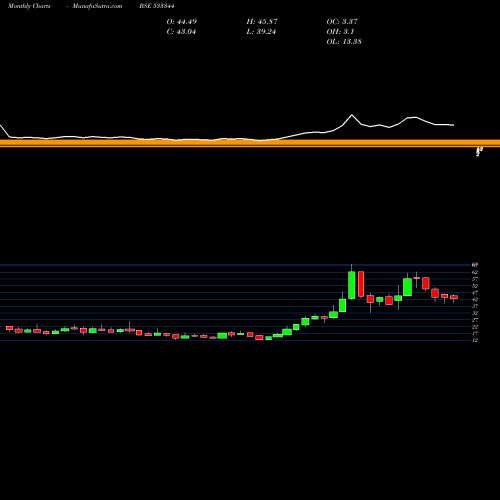Click the 42 price axis label
The image size is (500, 500).
click(x=475, y=299)
